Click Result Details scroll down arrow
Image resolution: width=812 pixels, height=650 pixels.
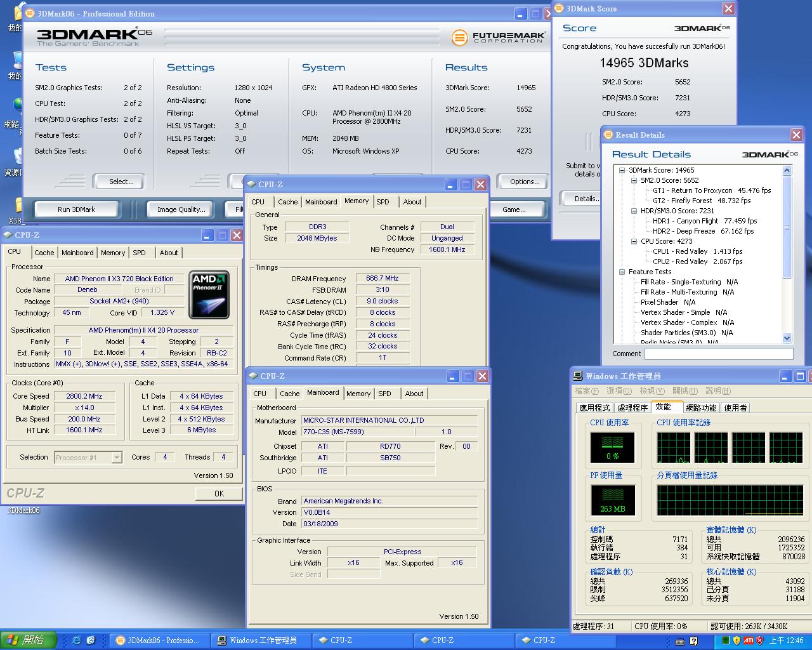click(x=787, y=338)
